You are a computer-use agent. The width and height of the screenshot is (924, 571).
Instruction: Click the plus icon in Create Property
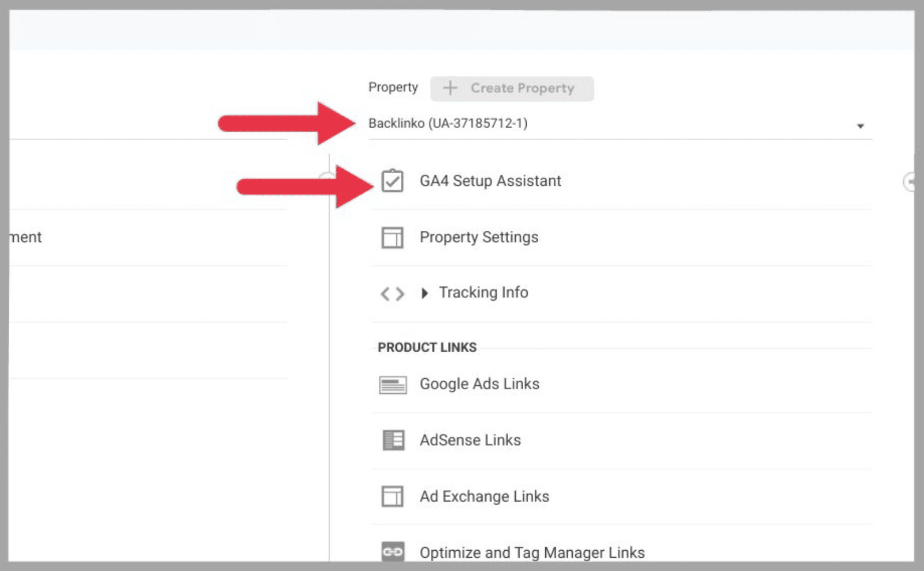[450, 88]
